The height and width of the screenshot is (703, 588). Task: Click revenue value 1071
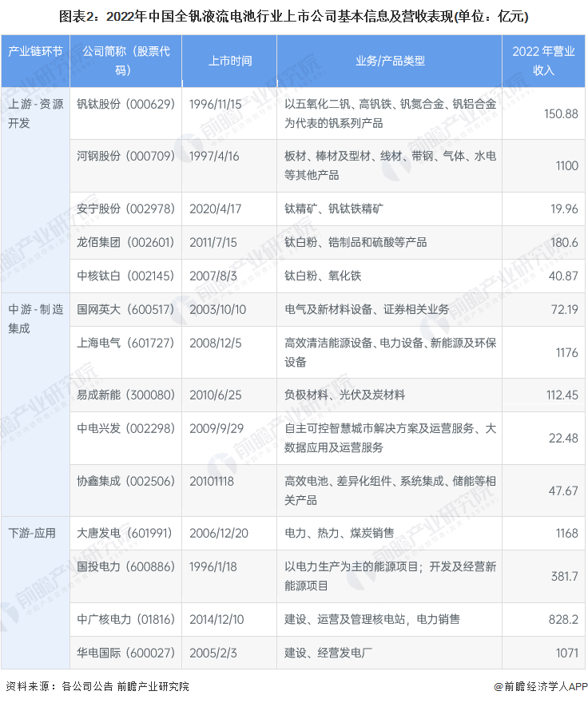tap(567, 653)
